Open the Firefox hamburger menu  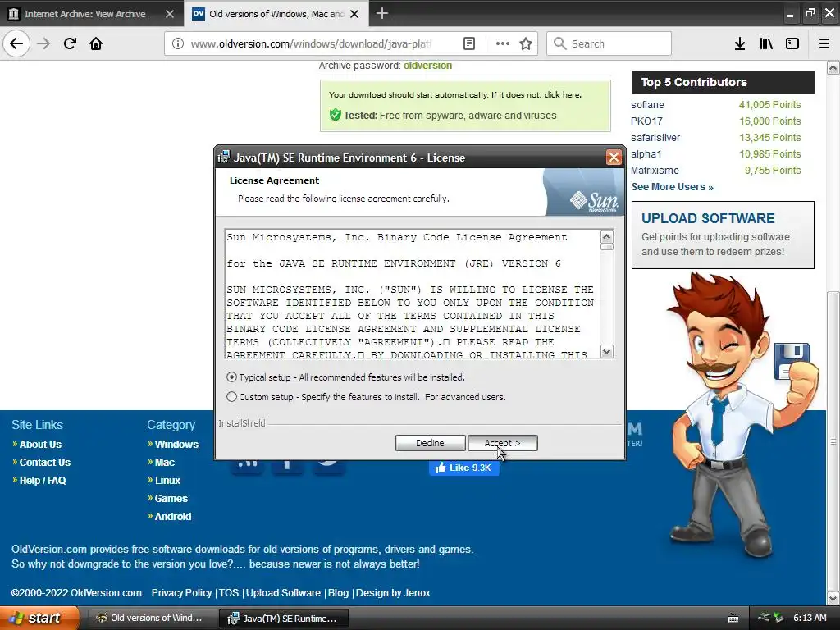point(824,44)
